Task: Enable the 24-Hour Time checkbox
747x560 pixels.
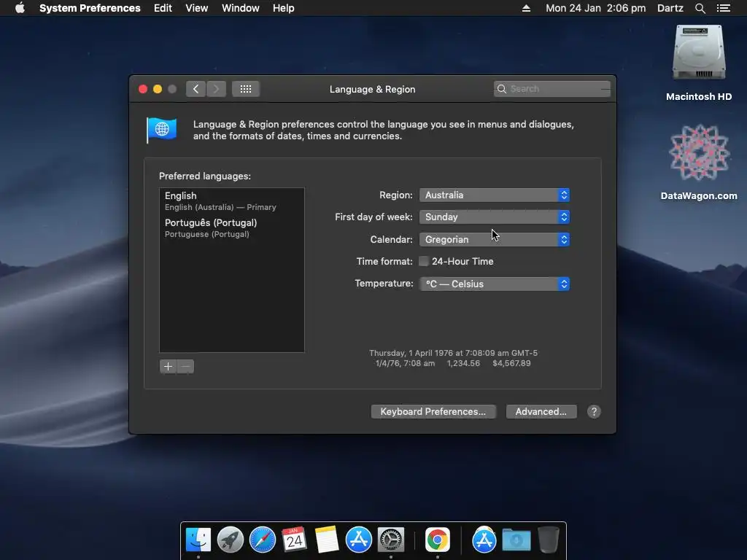Action: point(424,261)
